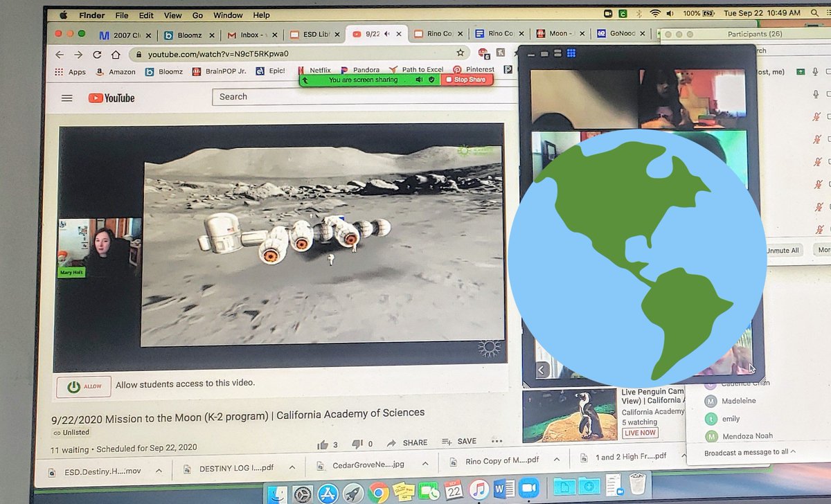Expand the Broadcast a message to all chevron
Viewport: 831px width, 504px height.
(793, 451)
